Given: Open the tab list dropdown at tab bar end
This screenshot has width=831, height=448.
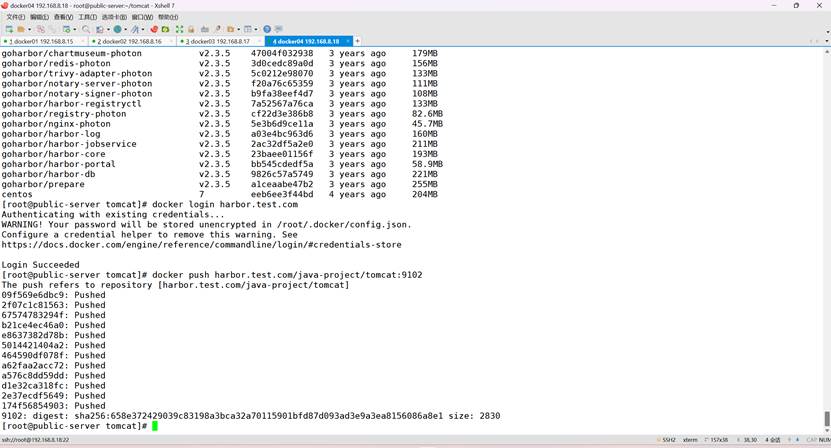Looking at the screenshot, I should pyautogui.click(x=827, y=41).
